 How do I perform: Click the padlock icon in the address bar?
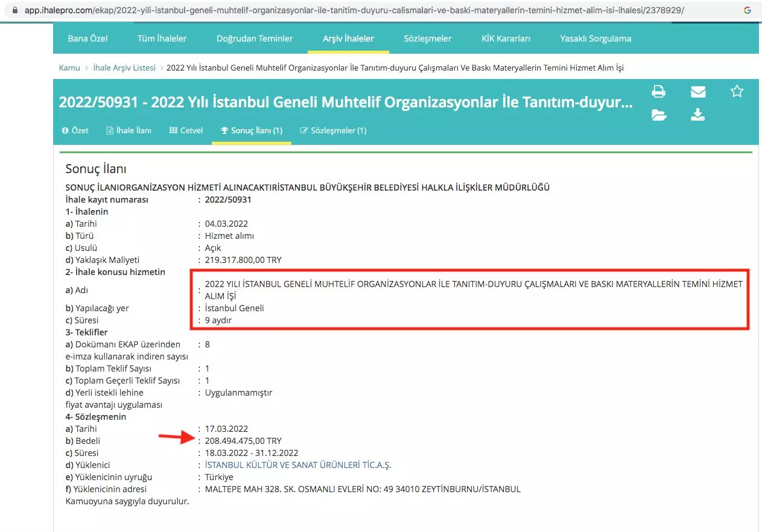click(x=14, y=10)
